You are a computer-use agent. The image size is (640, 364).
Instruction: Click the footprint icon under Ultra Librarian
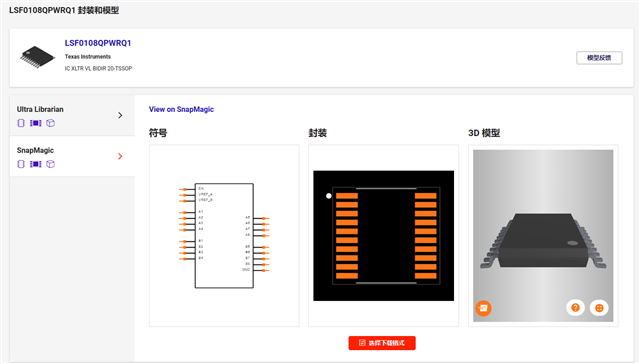[x=36, y=123]
